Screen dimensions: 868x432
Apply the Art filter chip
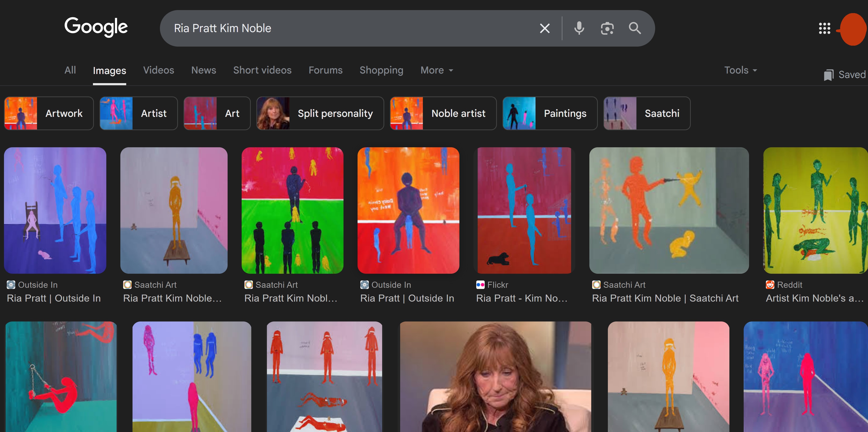(217, 113)
